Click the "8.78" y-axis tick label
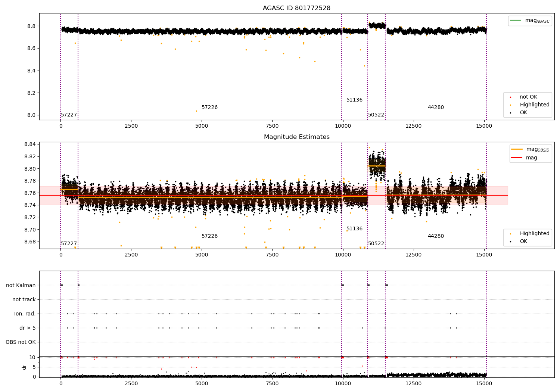The image size is (560, 392). click(x=30, y=181)
